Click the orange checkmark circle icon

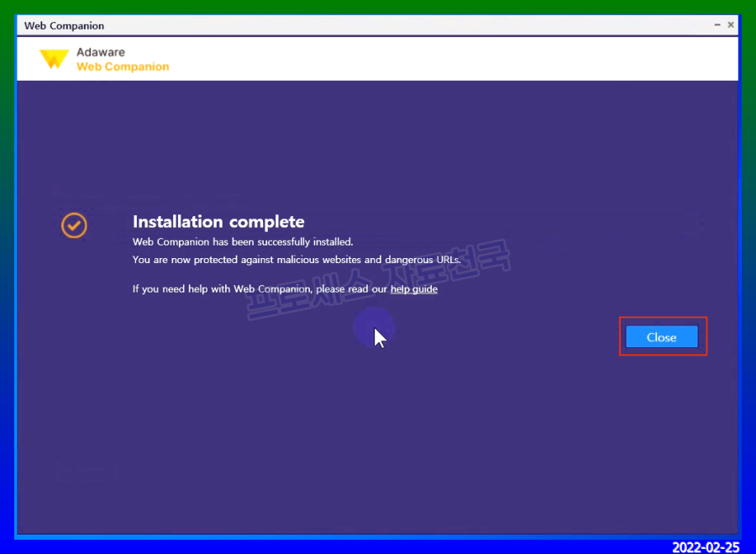click(74, 224)
